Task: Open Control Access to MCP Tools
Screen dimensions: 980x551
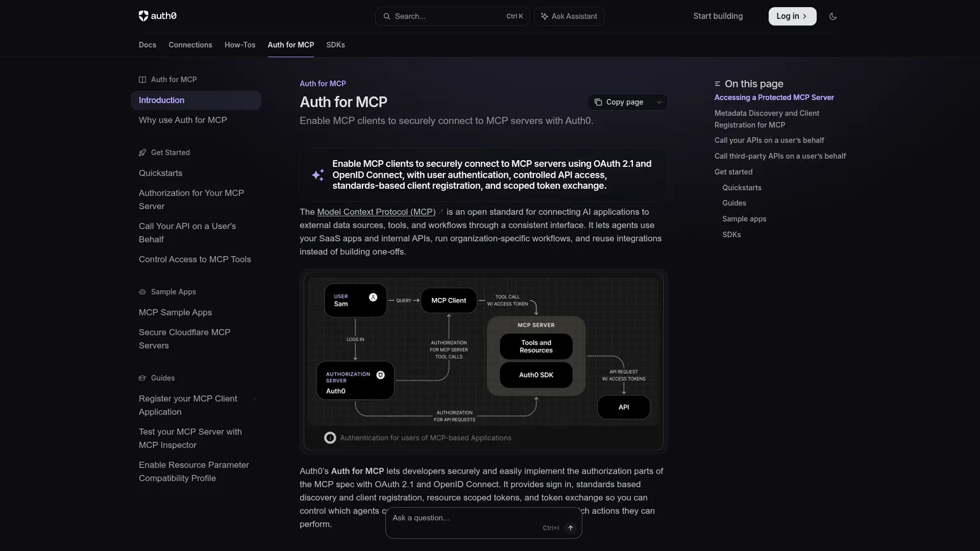Action: click(195, 260)
